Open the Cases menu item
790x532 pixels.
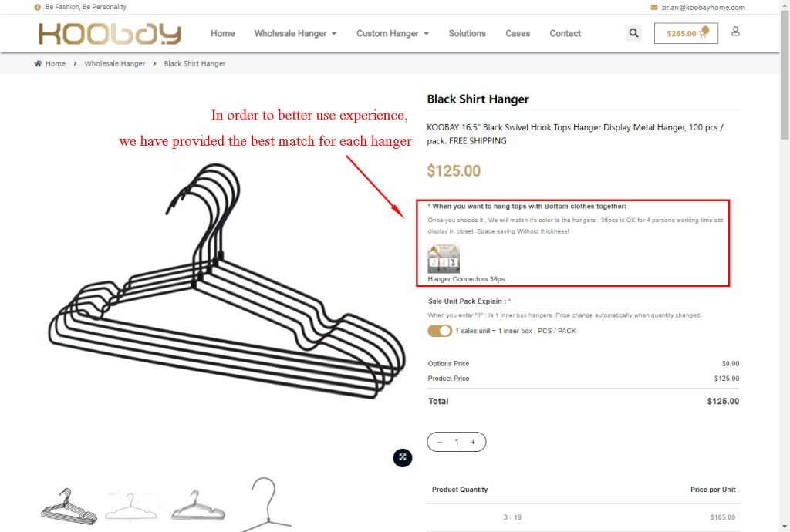coord(518,33)
